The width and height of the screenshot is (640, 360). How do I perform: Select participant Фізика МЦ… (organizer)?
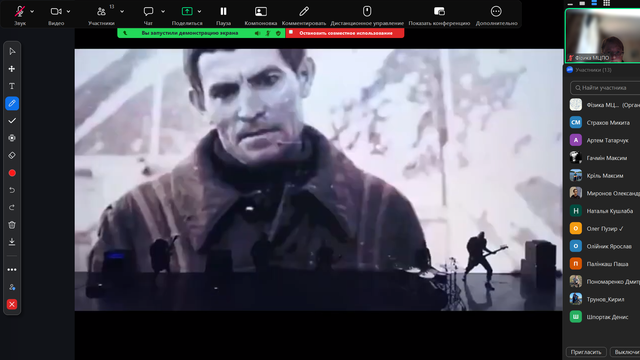tap(604, 105)
